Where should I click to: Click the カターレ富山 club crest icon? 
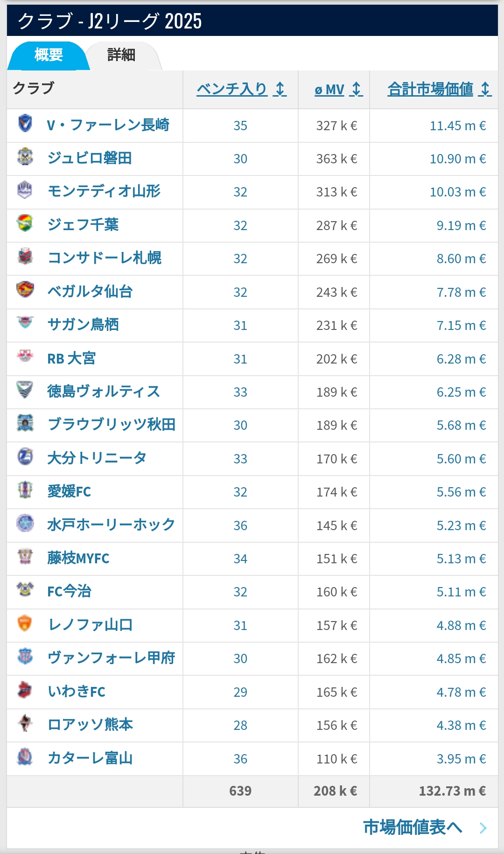[25, 756]
